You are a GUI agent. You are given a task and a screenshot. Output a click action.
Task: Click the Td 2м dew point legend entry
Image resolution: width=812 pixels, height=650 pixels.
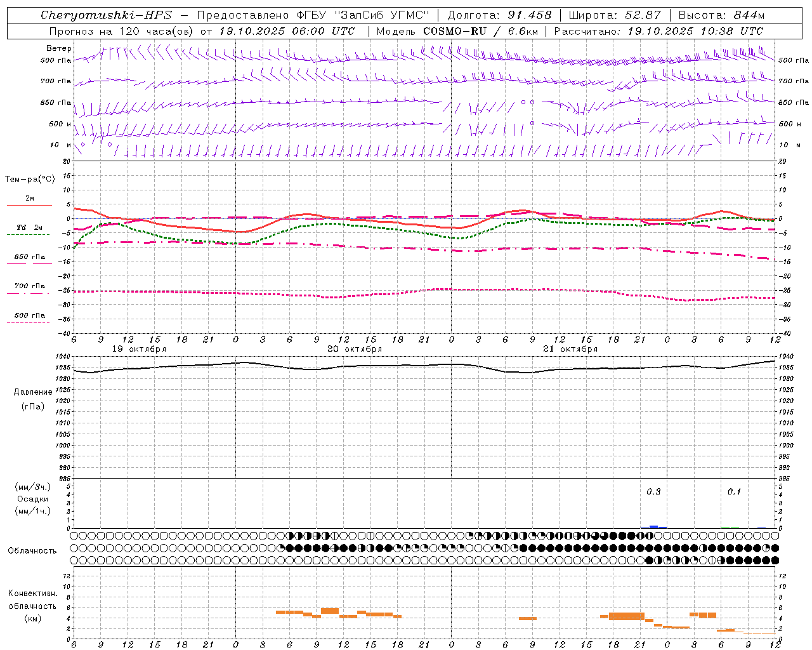point(29,227)
